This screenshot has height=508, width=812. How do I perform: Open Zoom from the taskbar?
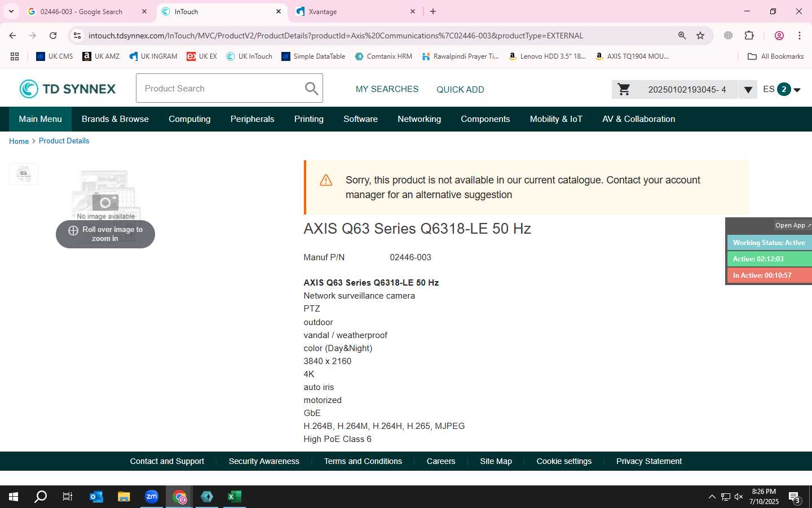click(x=152, y=497)
